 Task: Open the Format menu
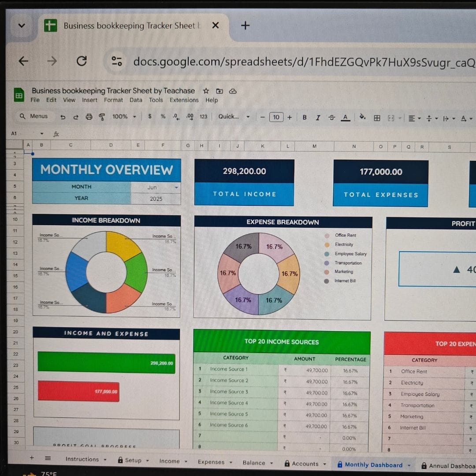[114, 100]
